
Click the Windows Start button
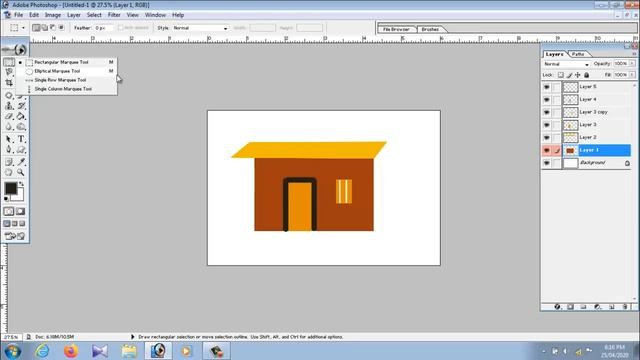click(x=12, y=351)
